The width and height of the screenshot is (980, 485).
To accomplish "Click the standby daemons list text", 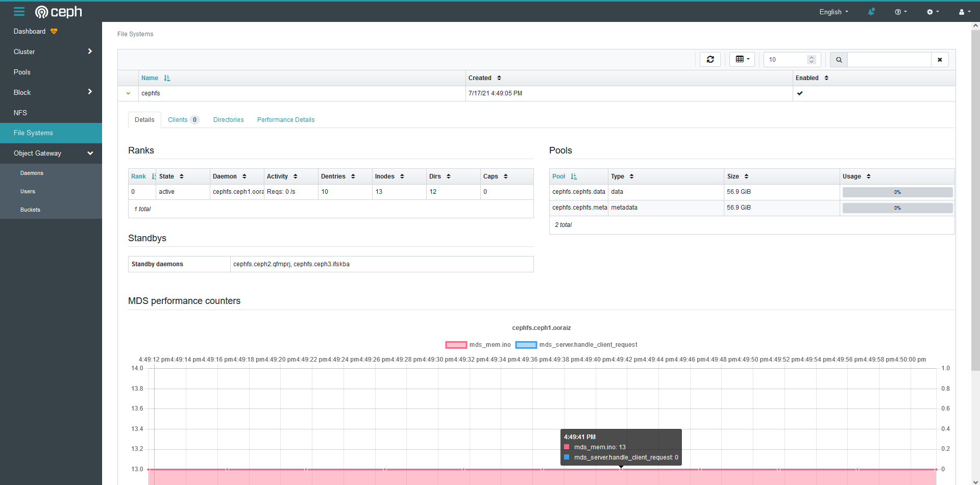I will tap(291, 264).
